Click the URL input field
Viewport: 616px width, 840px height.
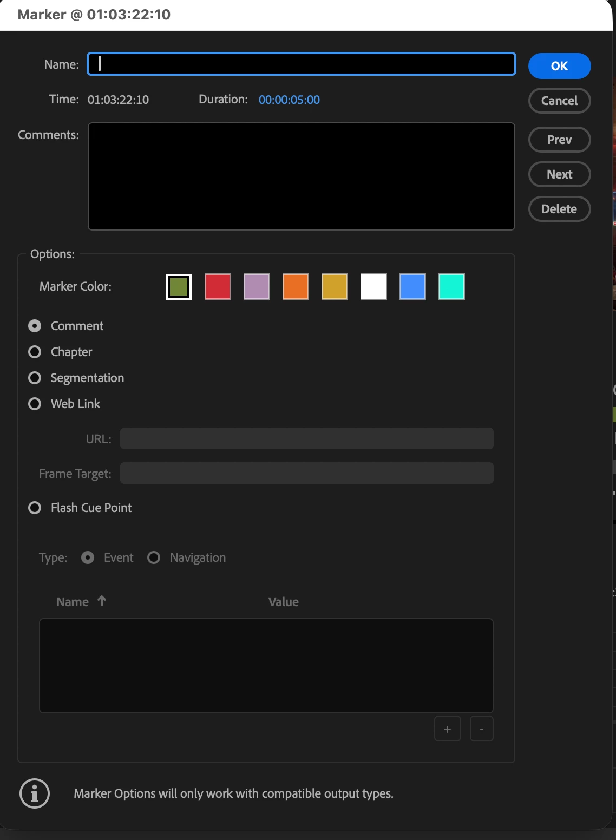(x=306, y=438)
